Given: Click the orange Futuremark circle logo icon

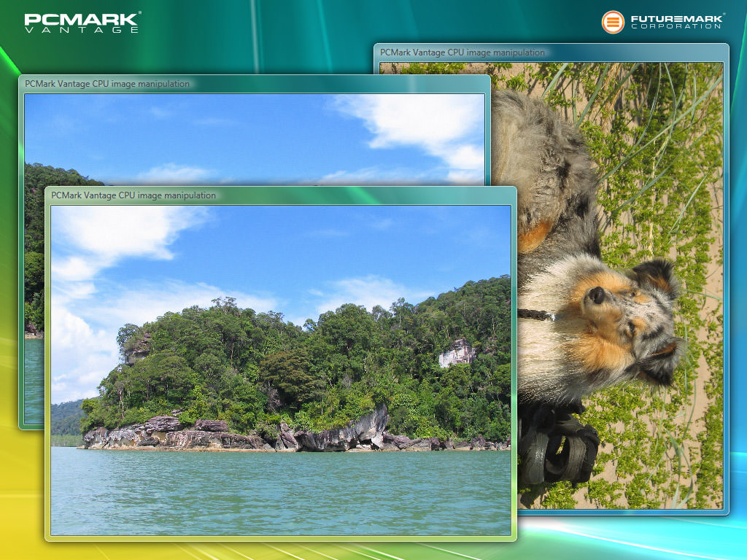Looking at the screenshot, I should [x=613, y=22].
